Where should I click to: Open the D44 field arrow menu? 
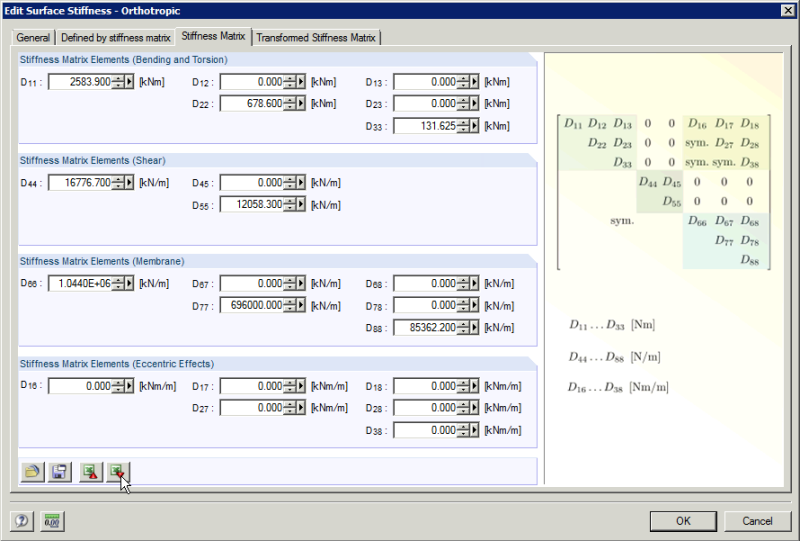click(129, 183)
